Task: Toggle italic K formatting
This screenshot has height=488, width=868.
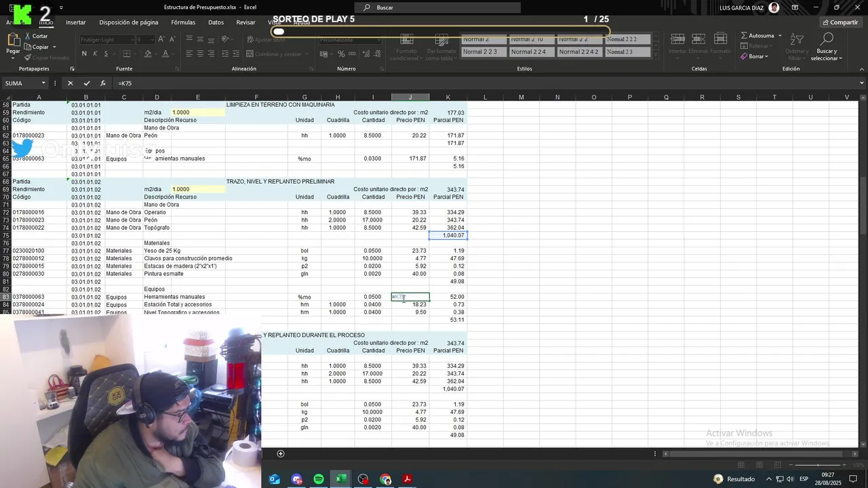Action: 96,54
